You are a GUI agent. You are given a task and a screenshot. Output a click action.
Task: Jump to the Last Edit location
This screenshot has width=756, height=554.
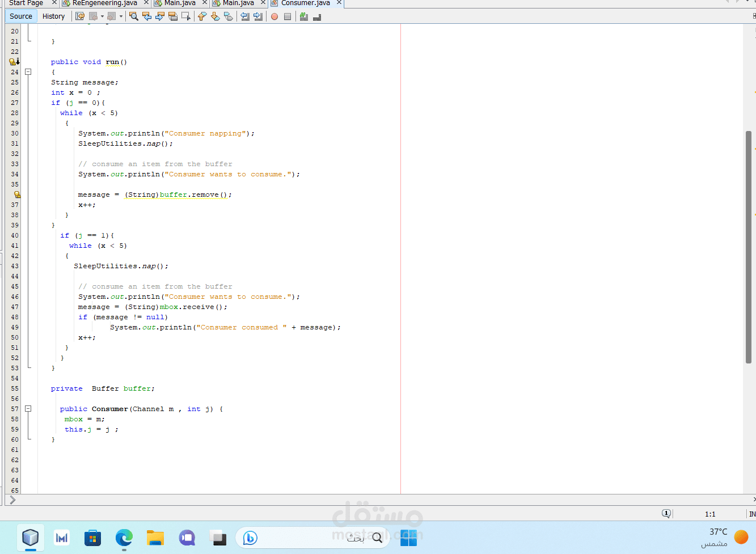coord(80,16)
